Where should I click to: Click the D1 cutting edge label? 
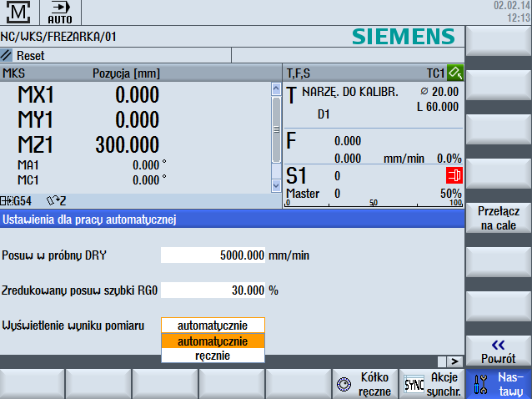click(x=324, y=114)
